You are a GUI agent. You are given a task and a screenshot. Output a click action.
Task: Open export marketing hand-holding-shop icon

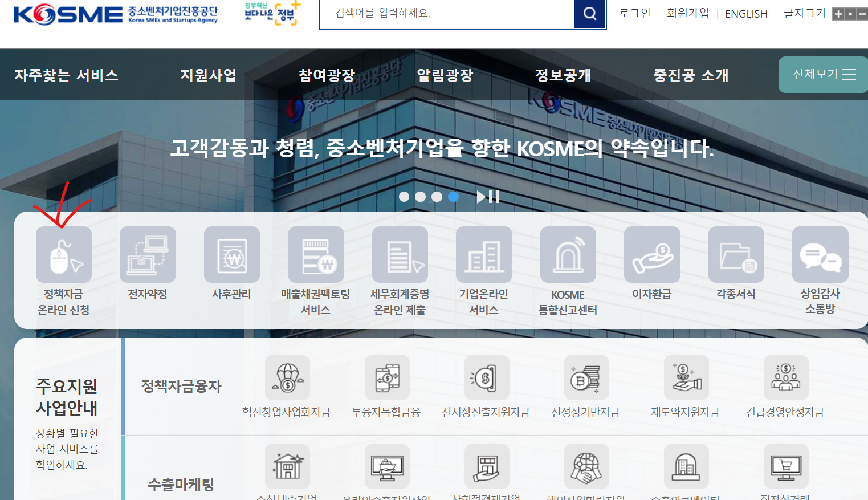pos(487,466)
